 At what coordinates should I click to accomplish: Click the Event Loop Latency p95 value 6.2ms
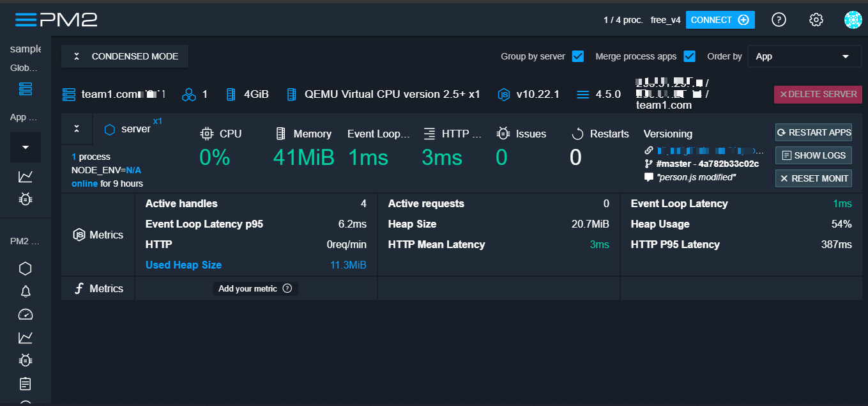pyautogui.click(x=353, y=224)
